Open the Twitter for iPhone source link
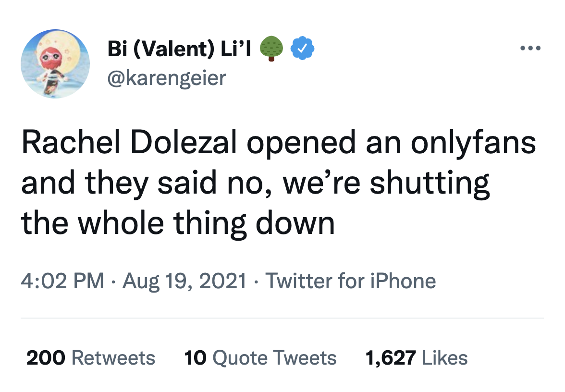 click(350, 281)
